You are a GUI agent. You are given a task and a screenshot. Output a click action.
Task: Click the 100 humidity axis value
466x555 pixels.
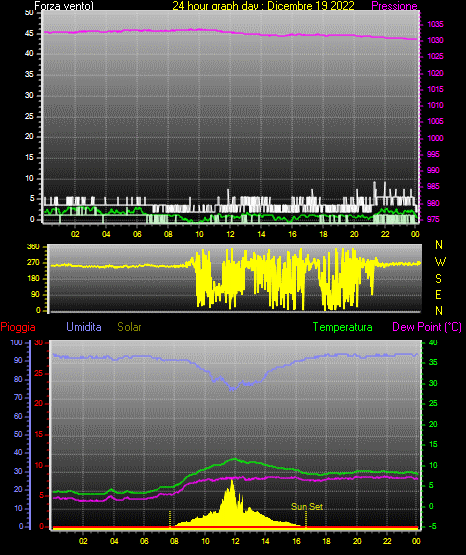point(16,342)
